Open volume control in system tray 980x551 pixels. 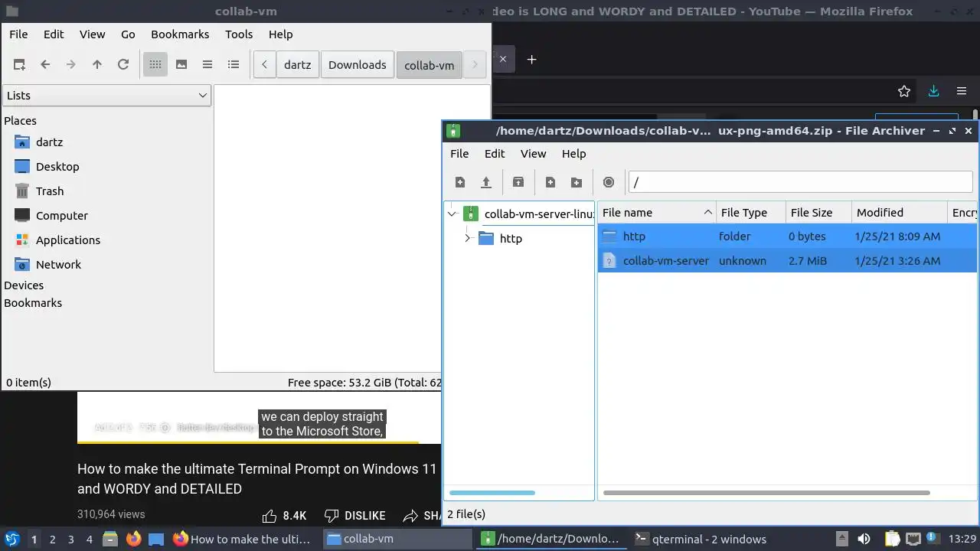point(864,539)
